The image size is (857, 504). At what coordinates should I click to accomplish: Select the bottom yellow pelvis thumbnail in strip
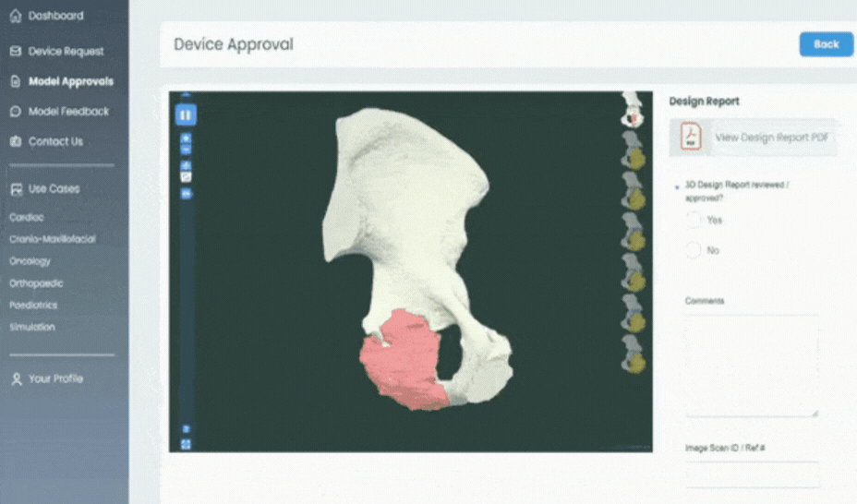[634, 355]
